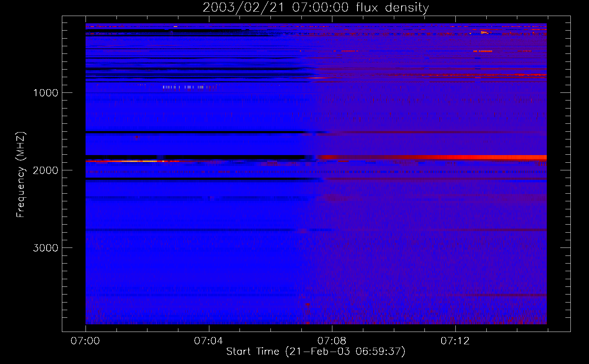Click the 1000 frequency axis tick label
This screenshot has width=589, height=364.
[46, 93]
